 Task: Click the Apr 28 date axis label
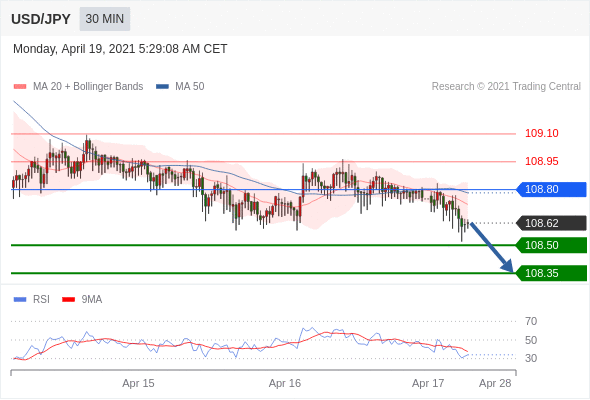[x=495, y=383]
